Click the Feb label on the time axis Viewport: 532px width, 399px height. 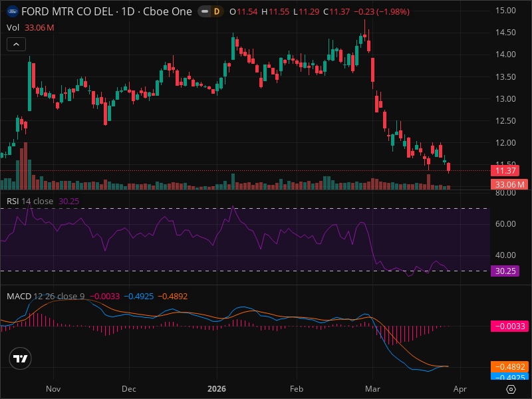297,389
